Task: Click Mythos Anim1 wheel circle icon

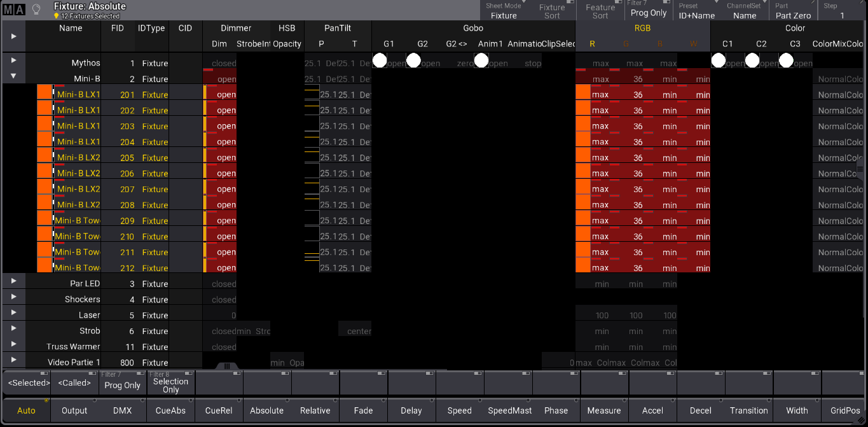Action: 481,61
